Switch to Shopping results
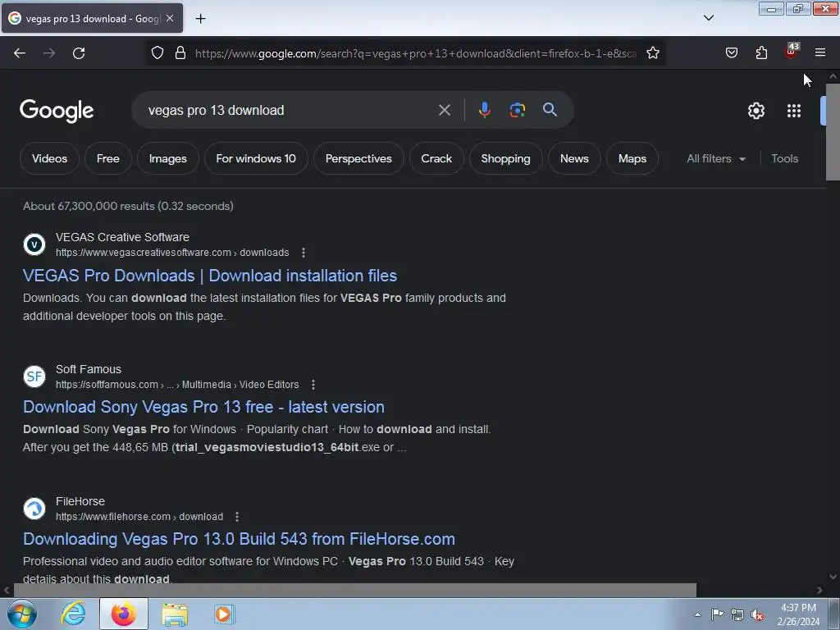The image size is (840, 630). tap(505, 158)
